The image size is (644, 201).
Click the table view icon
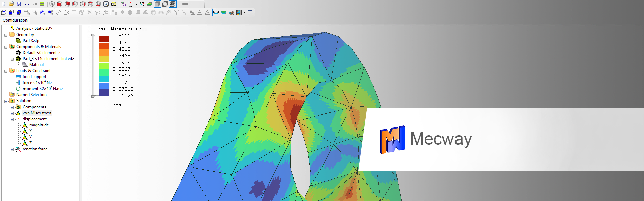pyautogui.click(x=250, y=12)
